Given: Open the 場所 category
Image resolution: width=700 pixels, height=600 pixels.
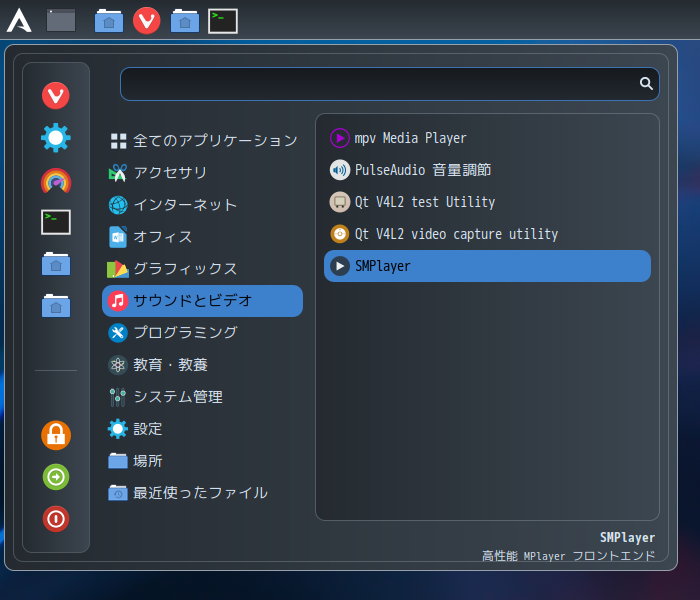Looking at the screenshot, I should click(x=203, y=461).
